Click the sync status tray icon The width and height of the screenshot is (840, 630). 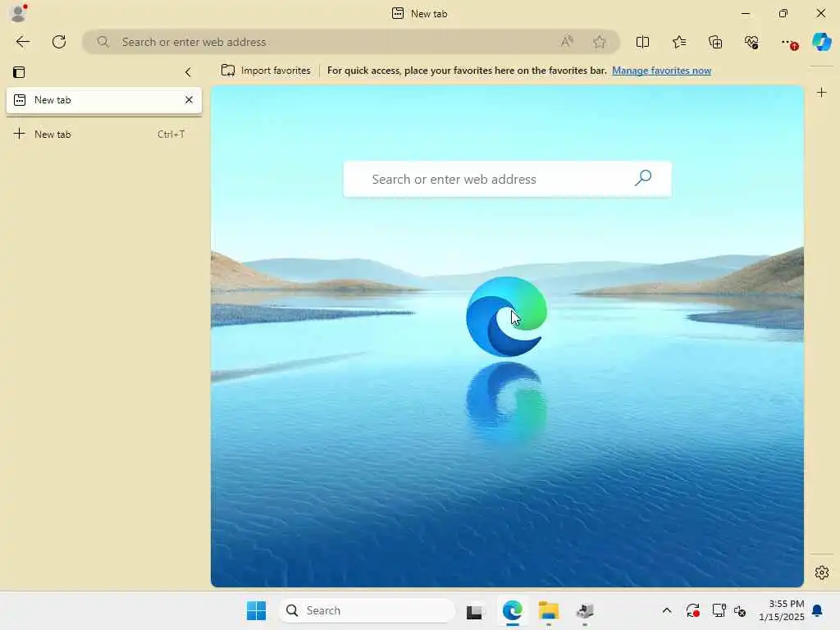[692, 610]
